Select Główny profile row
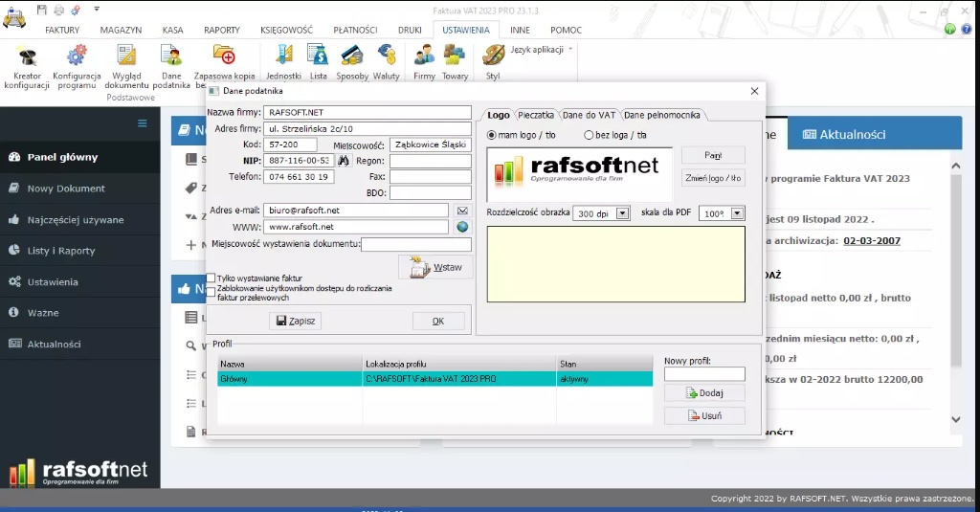The width and height of the screenshot is (980, 512). click(x=435, y=379)
